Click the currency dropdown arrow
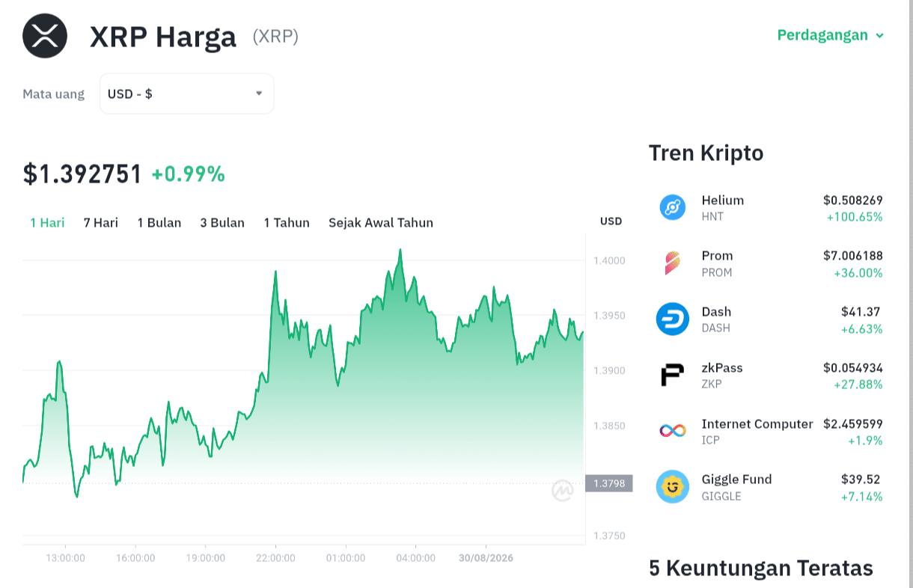Viewport: 913px width, 588px height. point(259,94)
